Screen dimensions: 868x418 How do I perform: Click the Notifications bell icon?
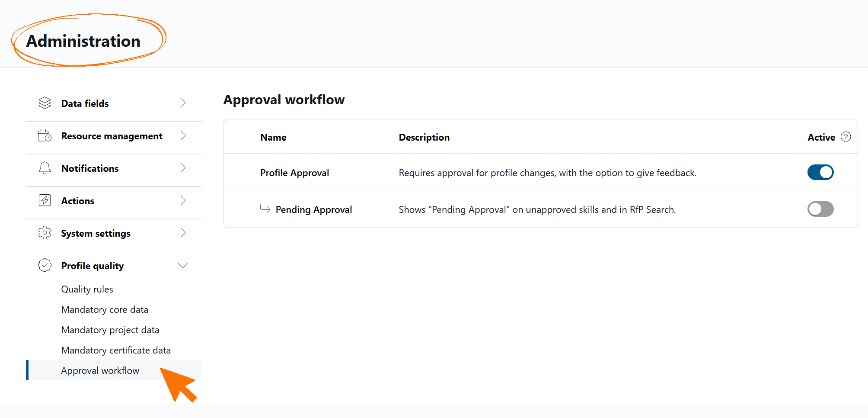45,168
